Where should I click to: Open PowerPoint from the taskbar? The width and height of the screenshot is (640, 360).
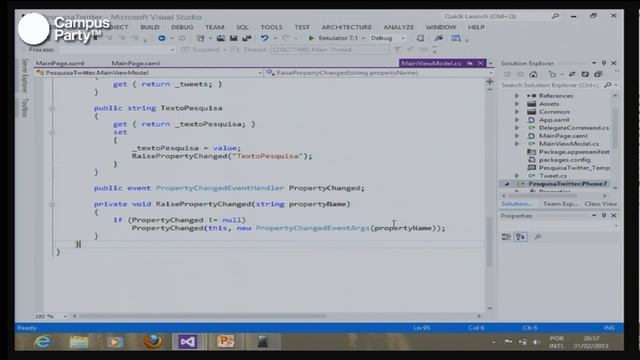225,342
